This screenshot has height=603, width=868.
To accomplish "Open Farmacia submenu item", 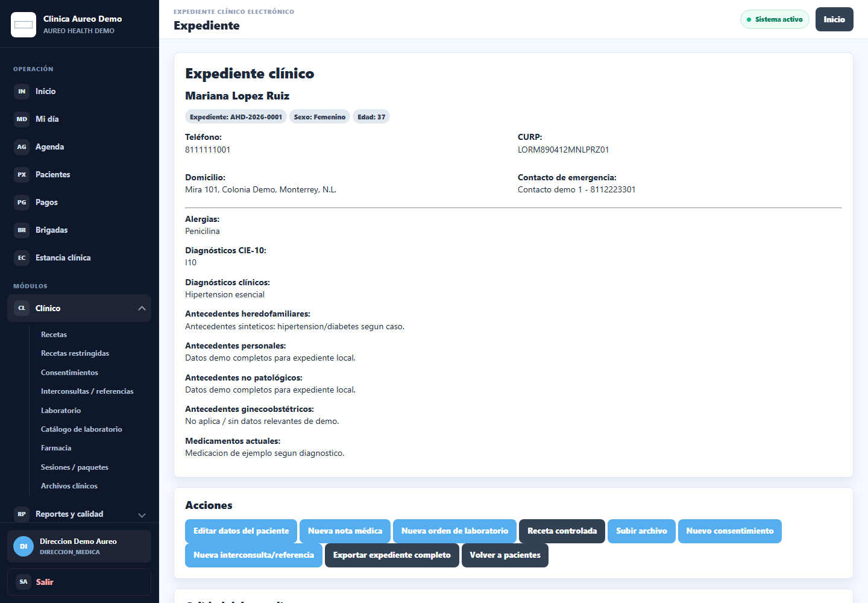I will tap(56, 448).
